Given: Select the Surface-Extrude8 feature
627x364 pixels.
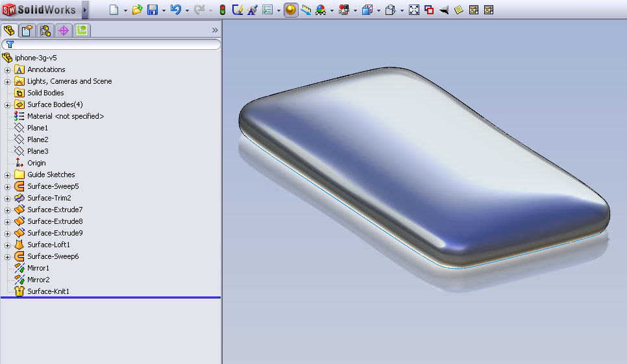Looking at the screenshot, I should [55, 221].
